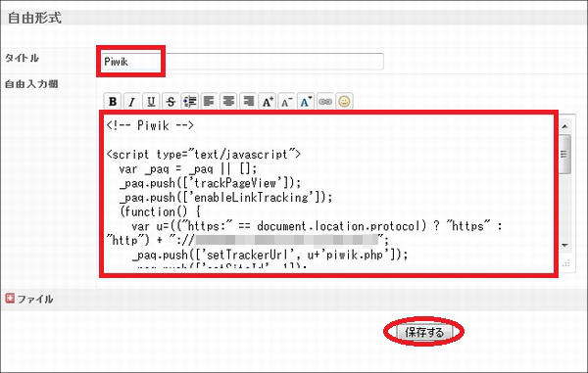Screen dimensions: 588x373
Task: Click into the タイトル field containing Piwik
Action: tap(242, 62)
